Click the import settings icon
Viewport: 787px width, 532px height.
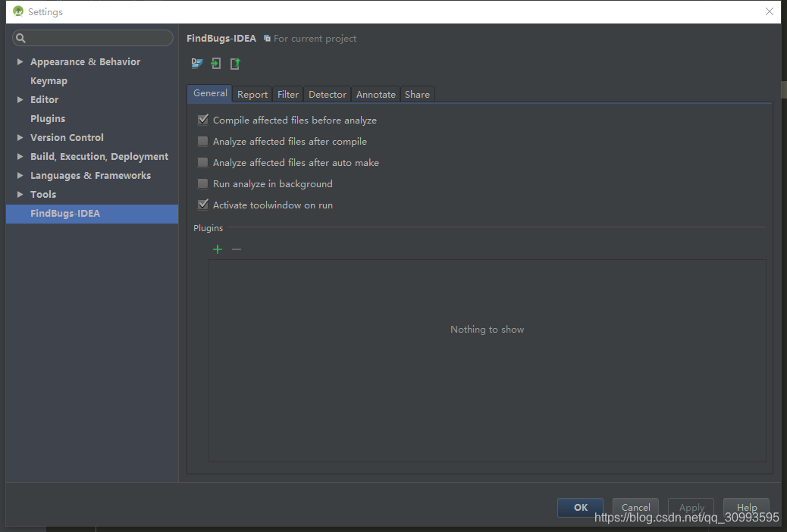click(x=216, y=63)
